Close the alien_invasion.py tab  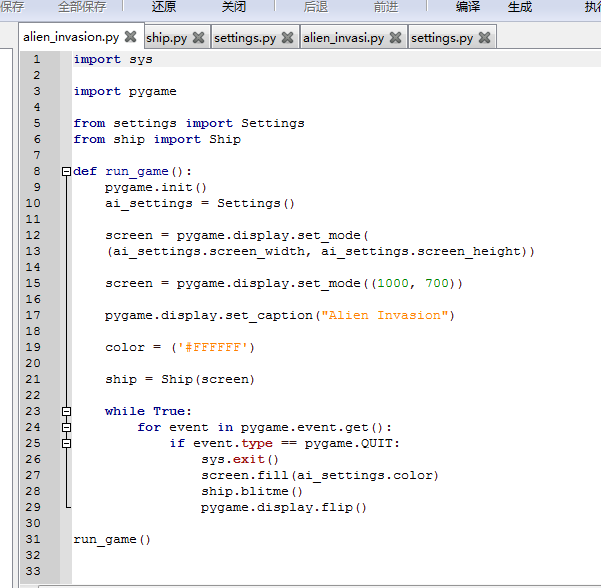[x=130, y=38]
